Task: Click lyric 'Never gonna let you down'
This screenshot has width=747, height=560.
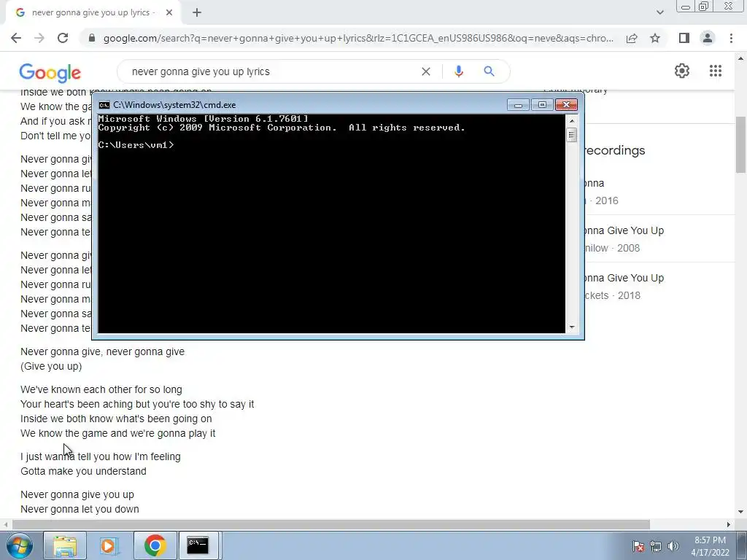Action: (80, 509)
